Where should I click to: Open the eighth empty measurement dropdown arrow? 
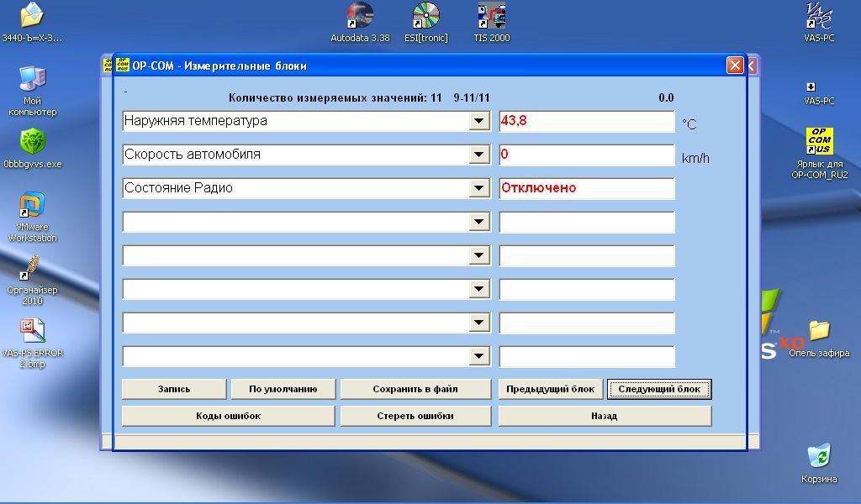(x=478, y=356)
